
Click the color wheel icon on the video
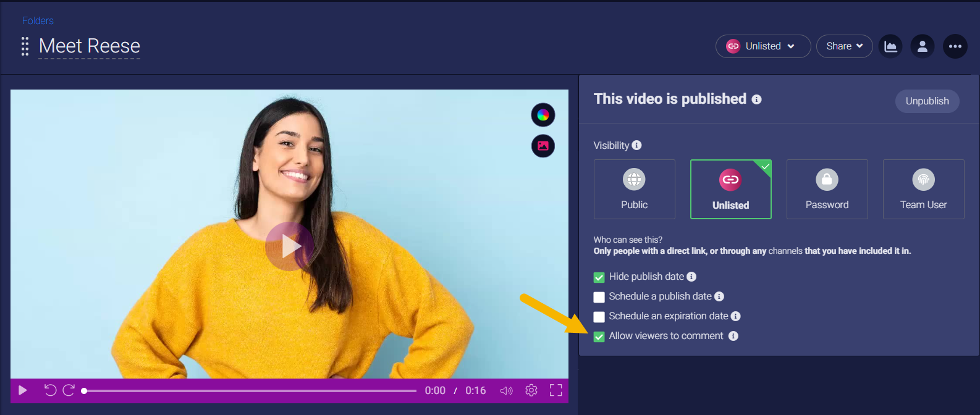[x=543, y=115]
